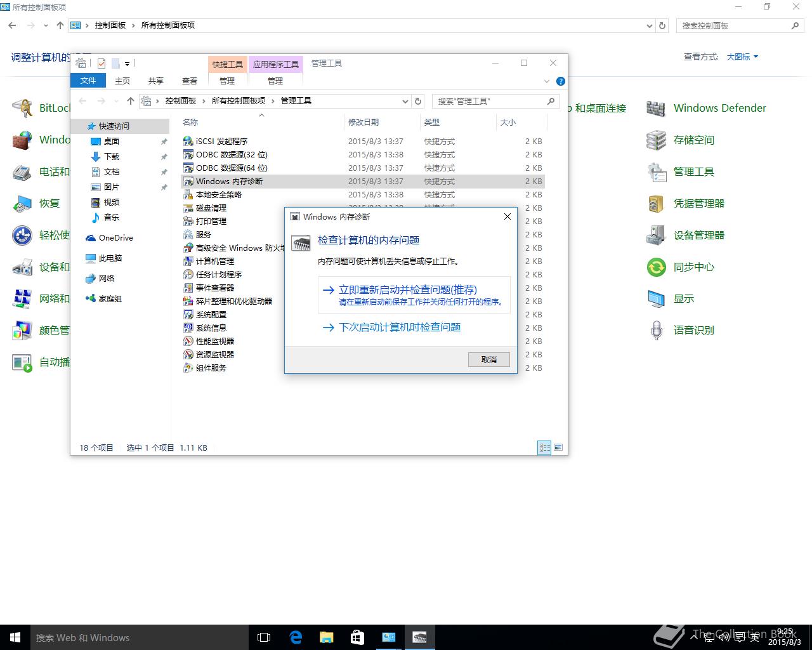Image resolution: width=812 pixels, height=650 pixels.
Task: Click 计算机管理 icon
Action: 188,261
